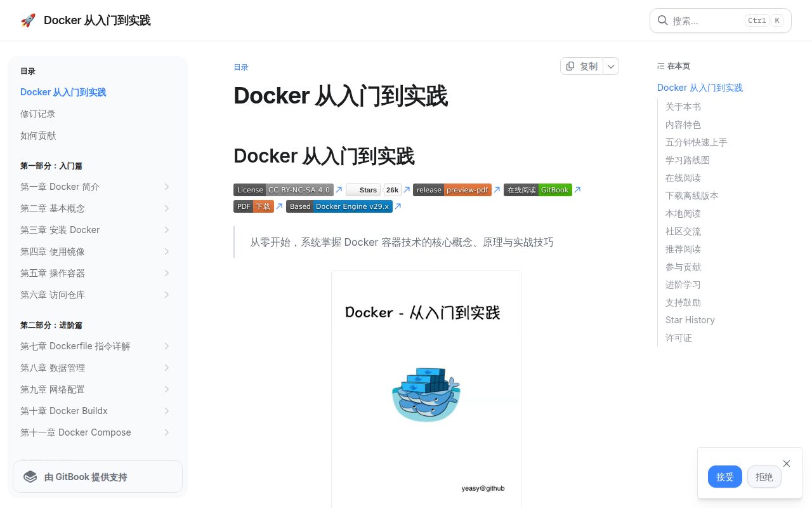The image size is (812, 508).
Task: Jump to 本地阅读 section
Action: [683, 213]
